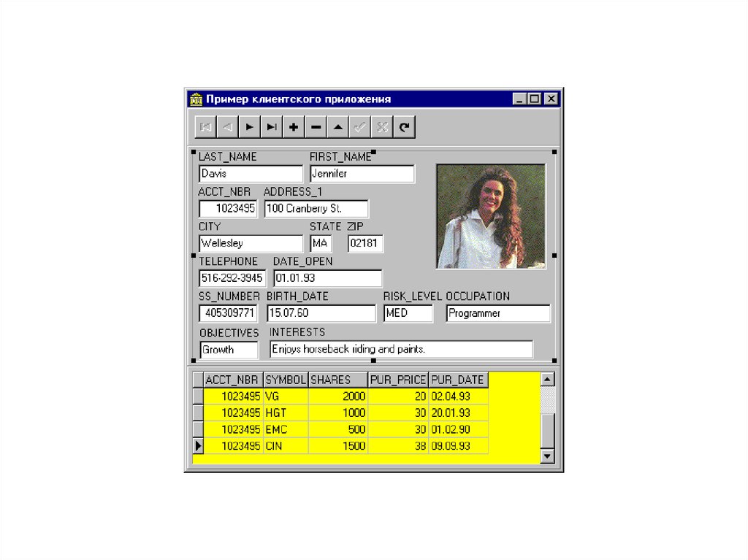Screen dimensions: 748x560
Task: Click the ZIP field containing 02181
Action: (x=365, y=243)
